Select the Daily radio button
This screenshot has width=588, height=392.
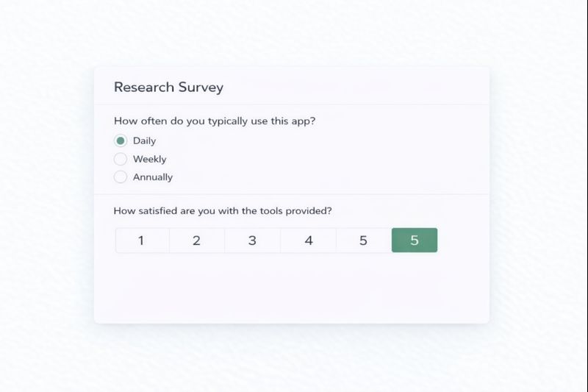[121, 140]
